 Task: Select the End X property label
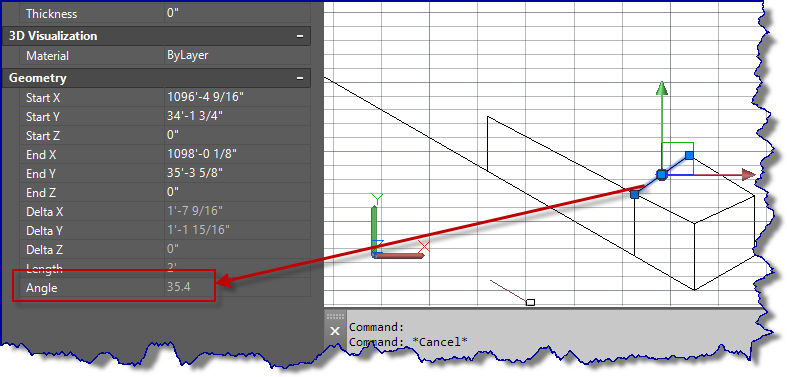(41, 155)
